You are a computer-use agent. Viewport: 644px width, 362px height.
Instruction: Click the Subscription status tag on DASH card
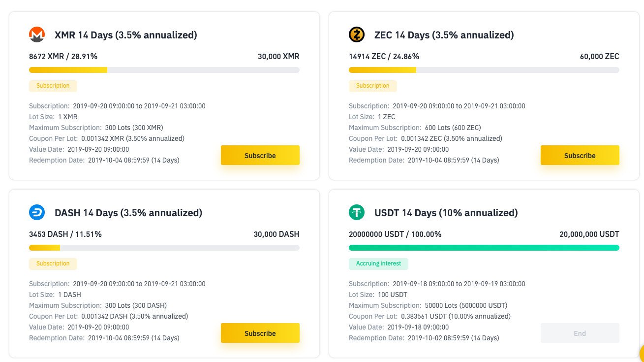point(53,263)
